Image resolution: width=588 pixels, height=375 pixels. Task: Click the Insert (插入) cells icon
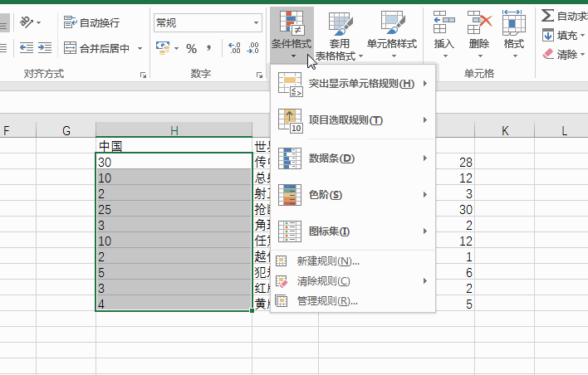click(444, 22)
